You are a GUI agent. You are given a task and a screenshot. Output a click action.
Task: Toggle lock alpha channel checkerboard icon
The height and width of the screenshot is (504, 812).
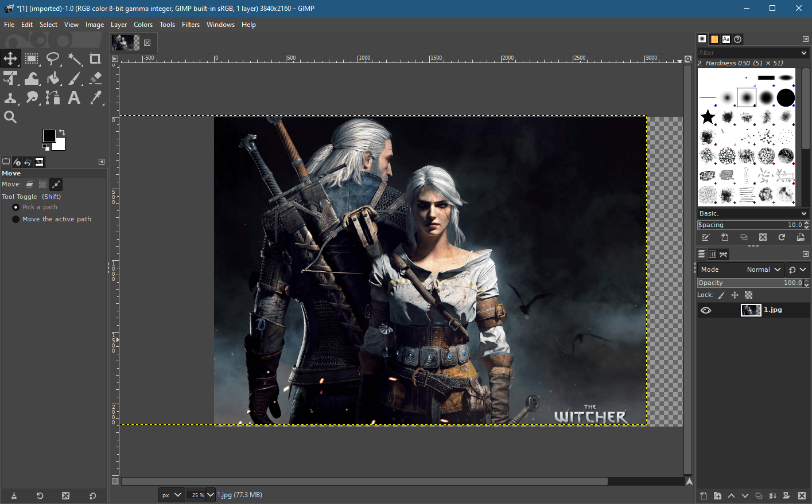coord(748,295)
